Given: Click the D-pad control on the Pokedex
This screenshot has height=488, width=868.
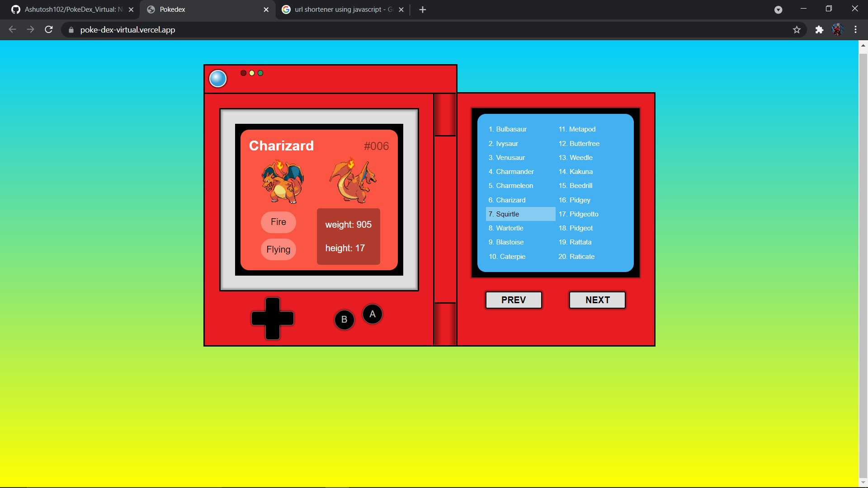Looking at the screenshot, I should coord(272,319).
